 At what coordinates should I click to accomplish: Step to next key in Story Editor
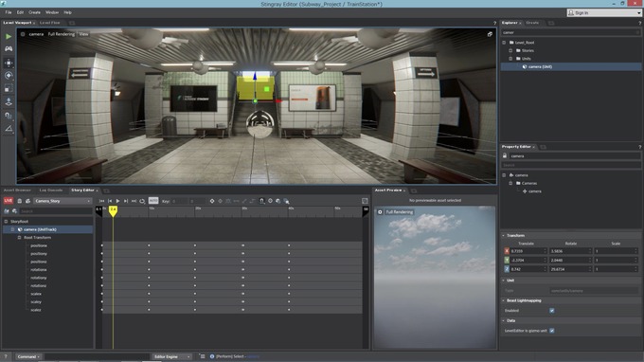click(126, 201)
